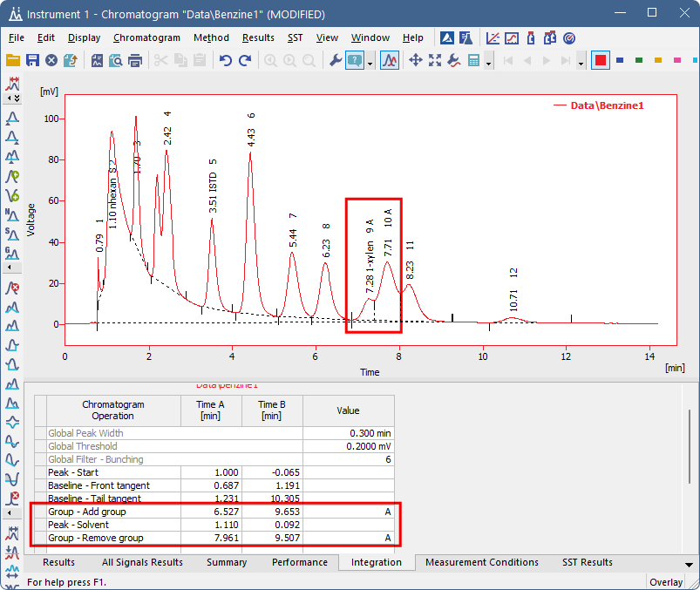
Task: Click the sequence multiple vials icon
Action: (x=550, y=38)
